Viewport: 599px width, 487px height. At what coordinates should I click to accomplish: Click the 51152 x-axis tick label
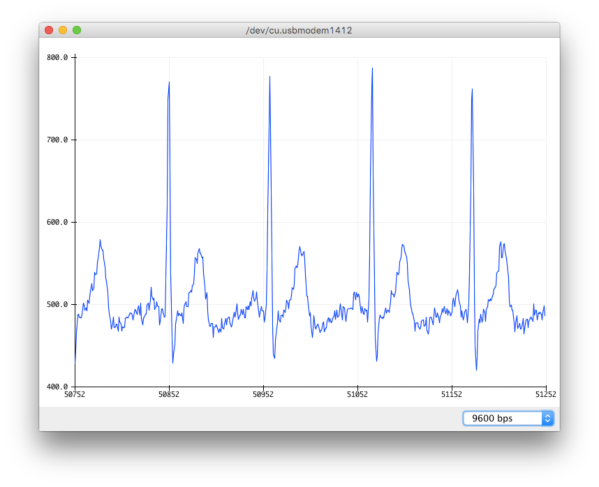(x=452, y=394)
